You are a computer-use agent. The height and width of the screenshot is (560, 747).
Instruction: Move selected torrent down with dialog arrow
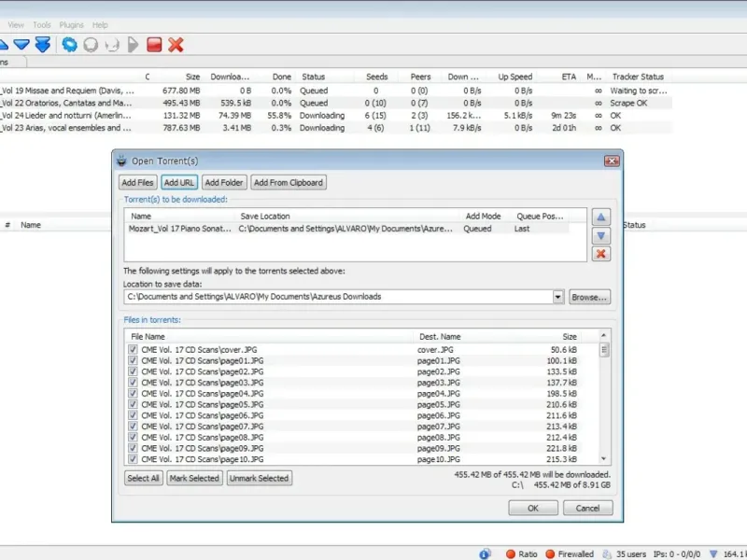(601, 236)
